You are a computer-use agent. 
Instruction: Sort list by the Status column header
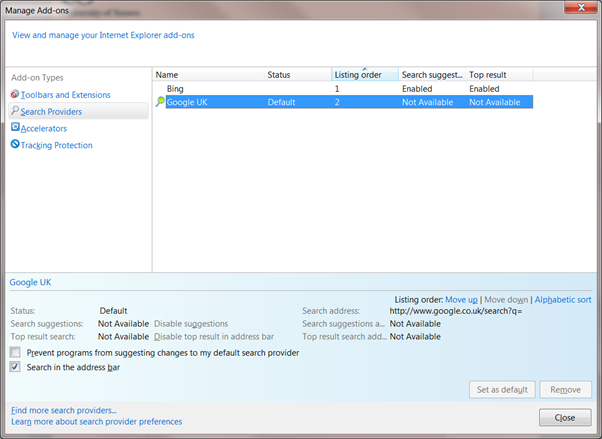click(298, 75)
